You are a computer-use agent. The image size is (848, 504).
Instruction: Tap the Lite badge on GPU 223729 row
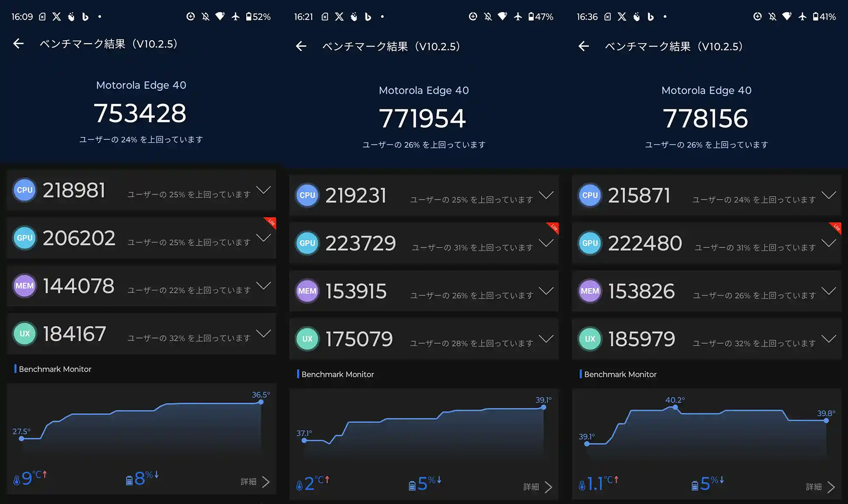[554, 228]
